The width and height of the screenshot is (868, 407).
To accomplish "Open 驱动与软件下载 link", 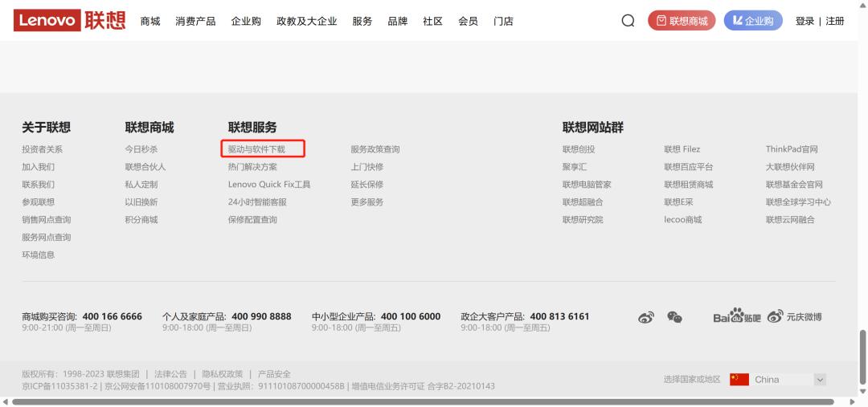I will [256, 149].
